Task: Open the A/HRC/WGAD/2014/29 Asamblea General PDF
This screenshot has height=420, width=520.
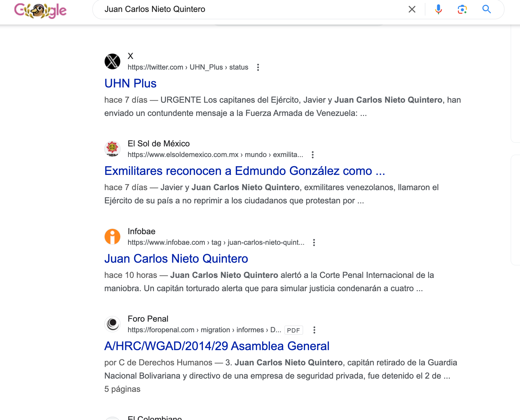Action: pos(217,346)
